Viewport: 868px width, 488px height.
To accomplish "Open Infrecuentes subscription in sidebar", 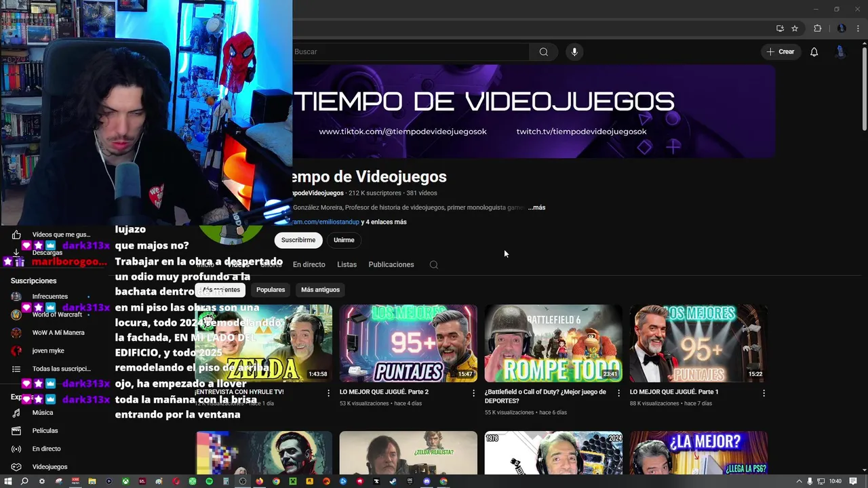I will tap(52, 296).
